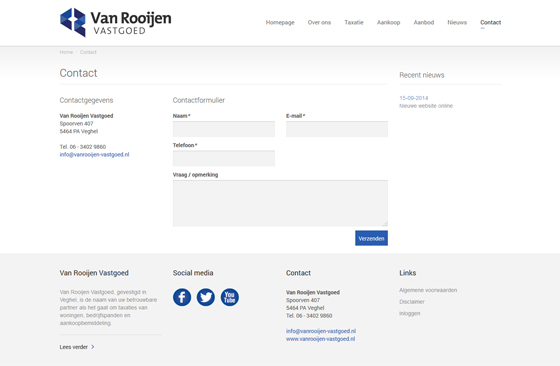The image size is (560, 366).
Task: Open the Nieuws menu item
Action: click(x=457, y=22)
